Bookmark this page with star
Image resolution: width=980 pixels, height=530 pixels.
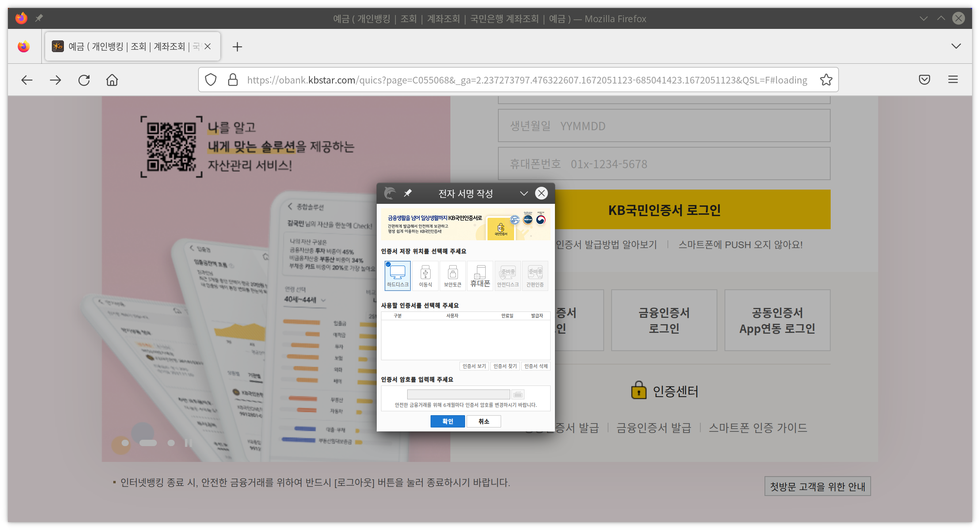[826, 80]
